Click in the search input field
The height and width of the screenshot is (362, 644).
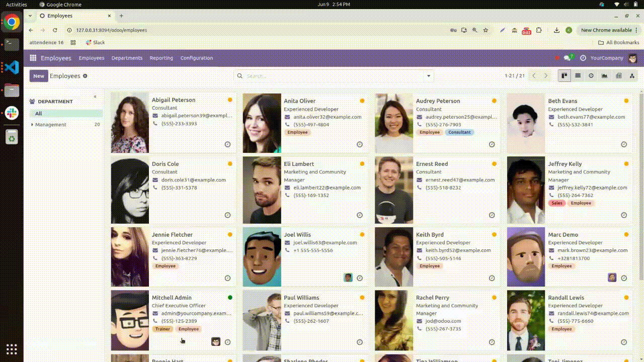[332, 76]
